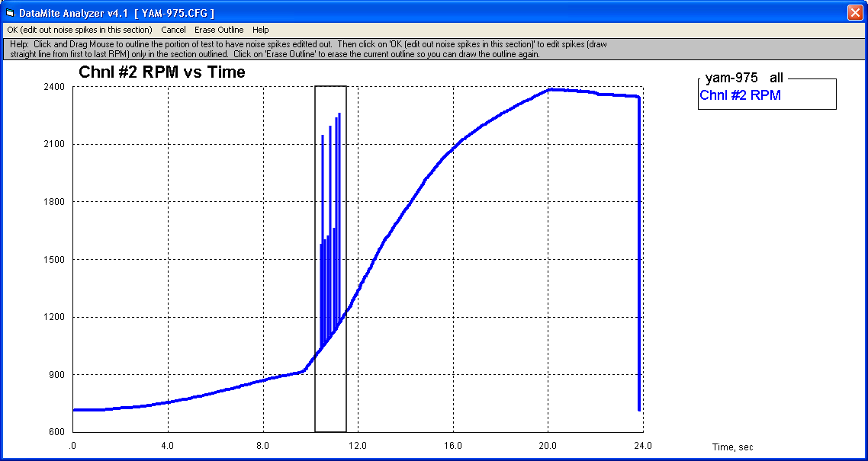
Task: Click the RPM curve peak near 20 seconds
Action: point(549,89)
